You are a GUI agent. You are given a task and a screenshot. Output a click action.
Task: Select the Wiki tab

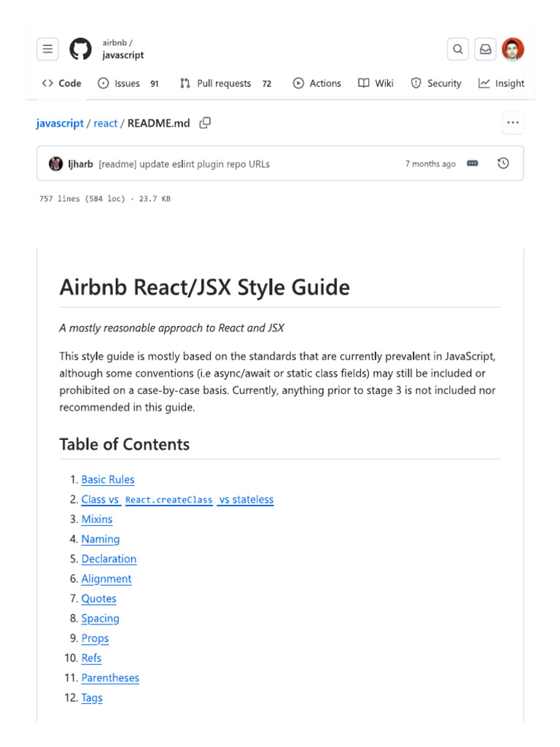[376, 83]
